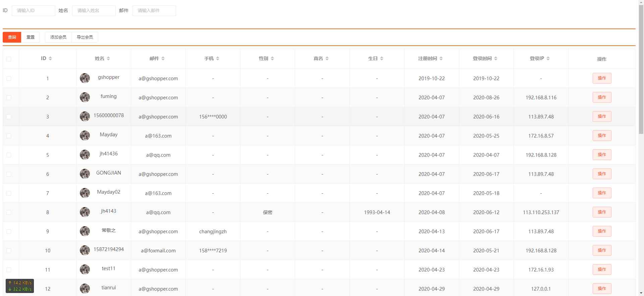Open 操作 menu for fuming row

coord(602,97)
